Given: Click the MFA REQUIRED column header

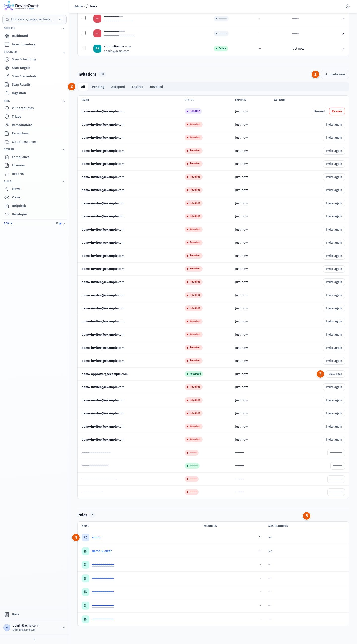Looking at the screenshot, I should coord(278,526).
